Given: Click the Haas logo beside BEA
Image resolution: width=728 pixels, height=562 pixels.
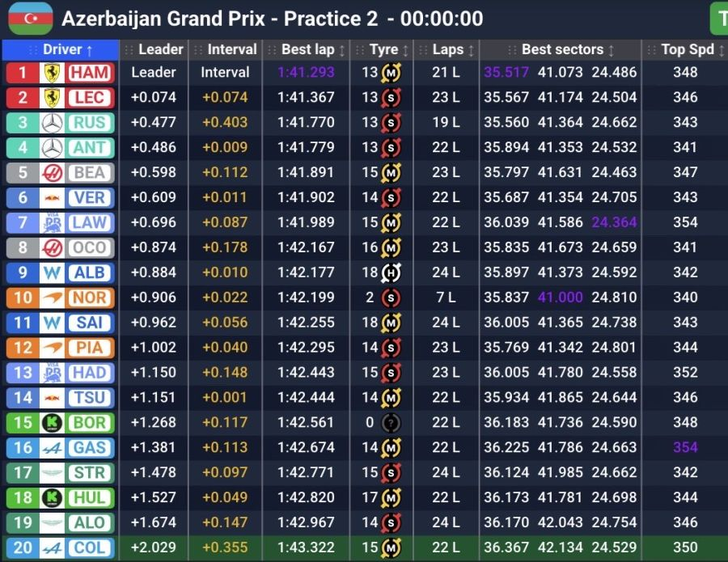Looking at the screenshot, I should click(x=52, y=173).
